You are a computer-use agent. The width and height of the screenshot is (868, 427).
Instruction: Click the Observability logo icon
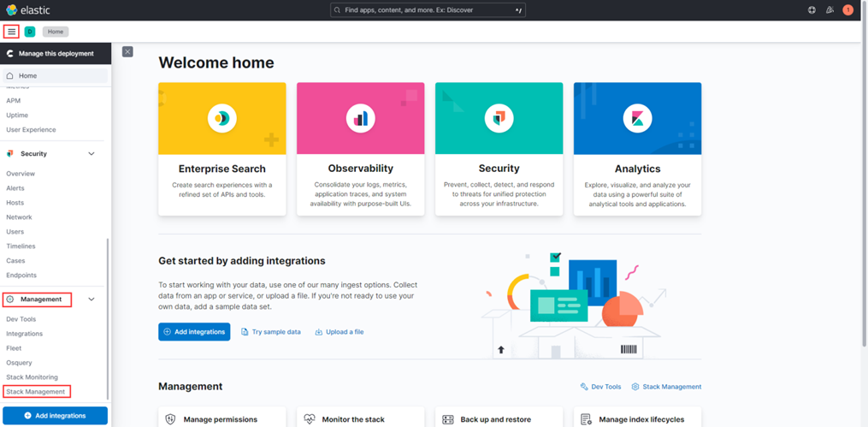point(360,117)
